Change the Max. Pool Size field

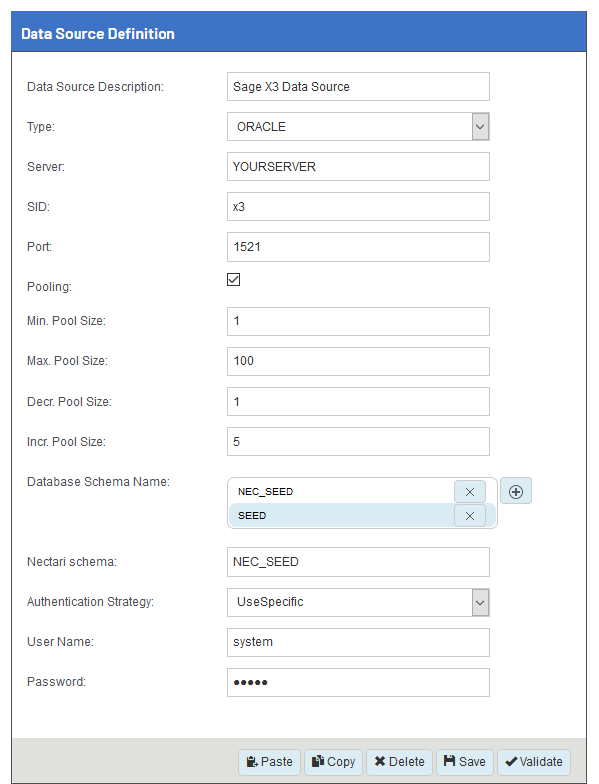tap(358, 362)
